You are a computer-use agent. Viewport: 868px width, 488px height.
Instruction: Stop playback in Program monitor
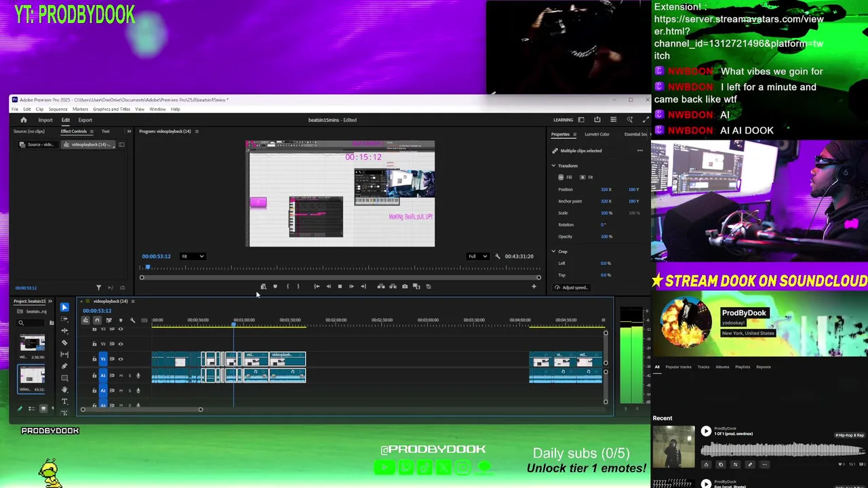[340, 286]
